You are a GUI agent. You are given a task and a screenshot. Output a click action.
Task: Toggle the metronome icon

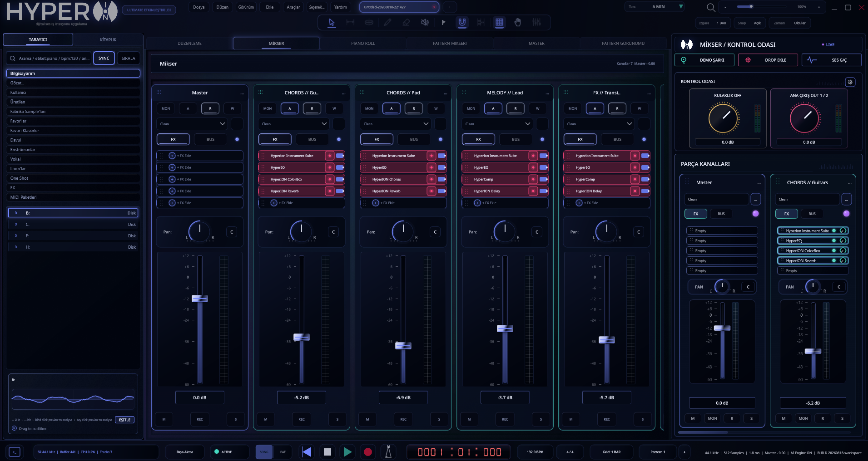(x=388, y=452)
